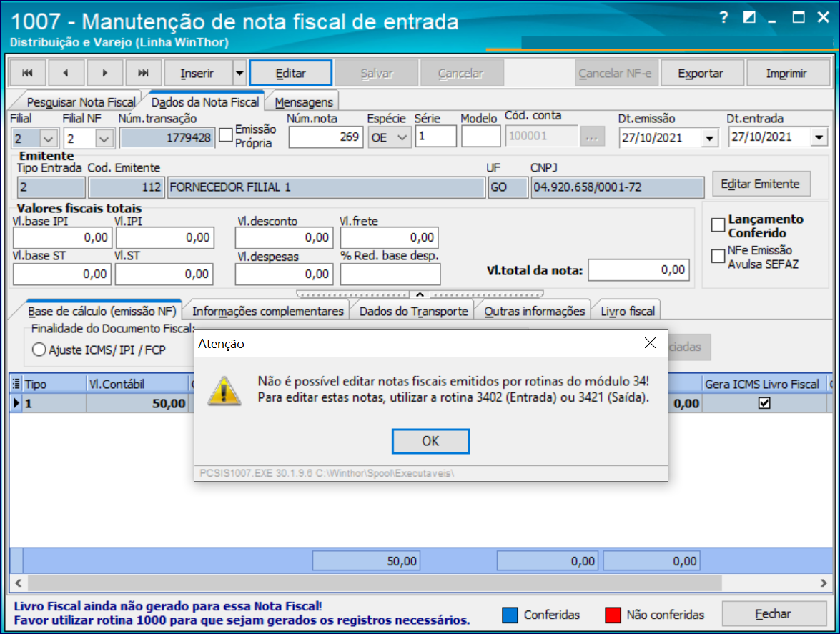840x634 pixels.
Task: Click the Vl.total da nota field
Action: (x=638, y=270)
